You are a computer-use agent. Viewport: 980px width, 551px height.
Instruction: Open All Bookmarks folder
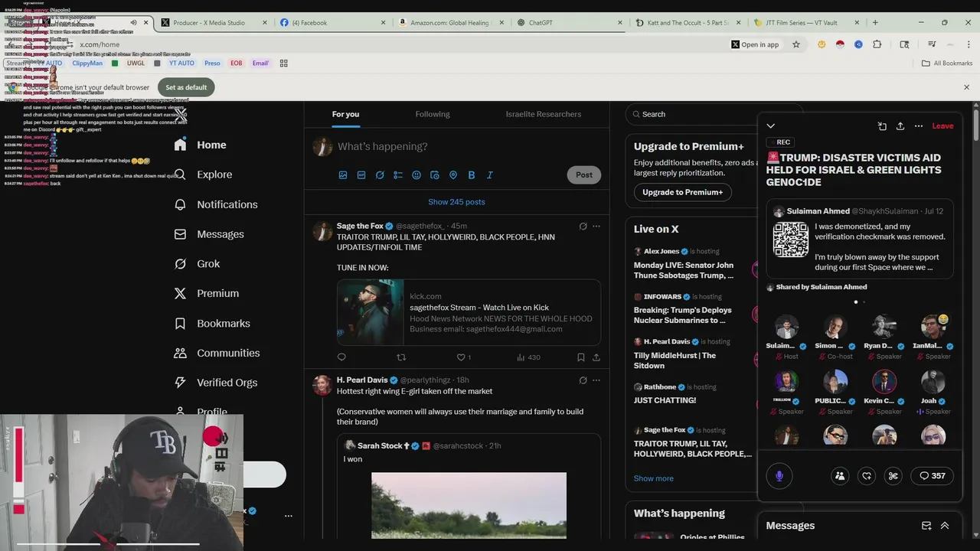click(x=947, y=64)
